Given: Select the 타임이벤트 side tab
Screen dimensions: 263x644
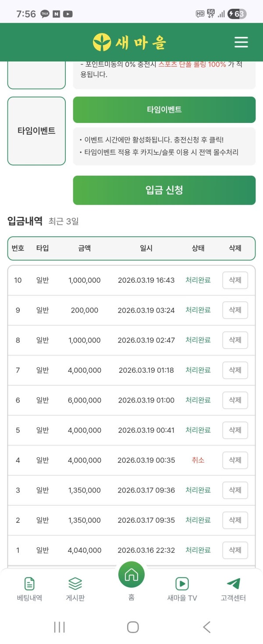Looking at the screenshot, I should coord(36,131).
